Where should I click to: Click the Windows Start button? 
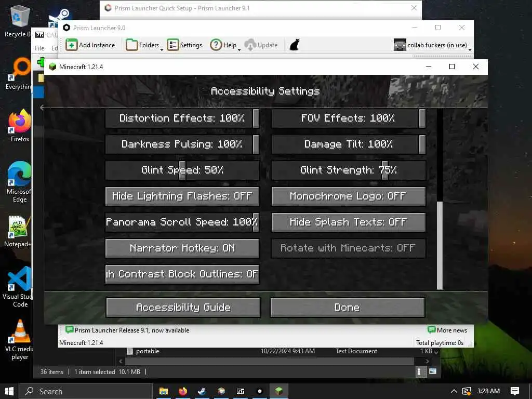point(9,391)
